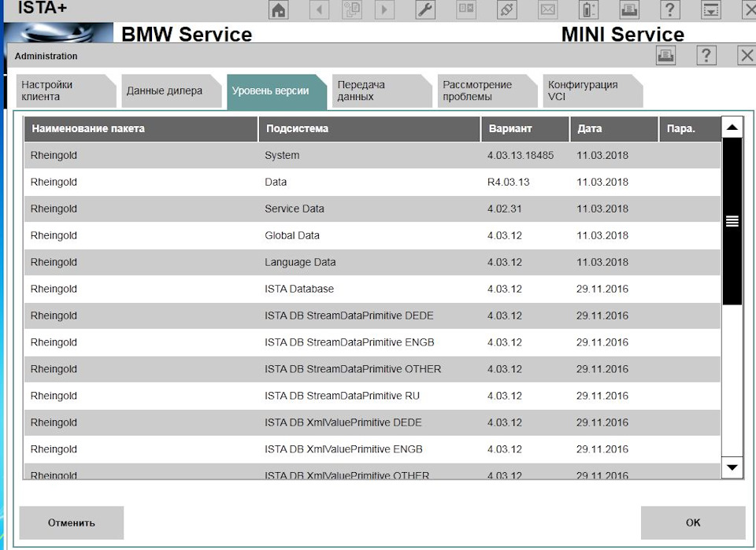Click the battery status icon

click(588, 10)
